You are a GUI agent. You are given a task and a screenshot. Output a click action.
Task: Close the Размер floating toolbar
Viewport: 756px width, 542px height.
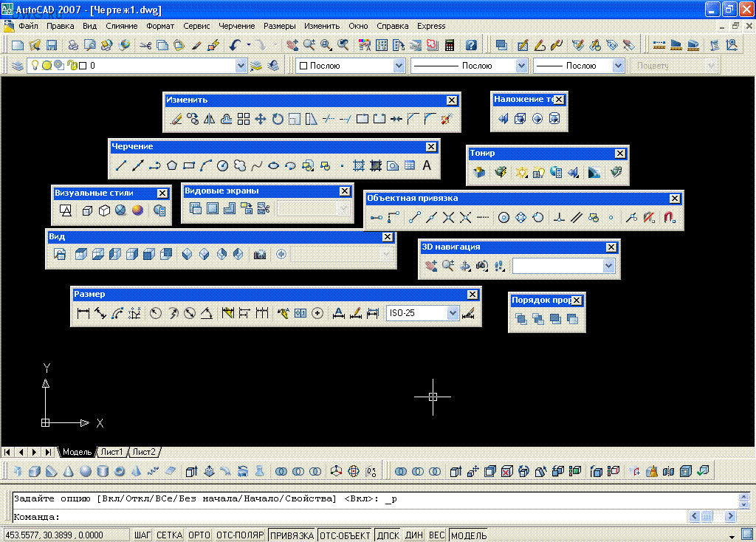[x=472, y=294]
